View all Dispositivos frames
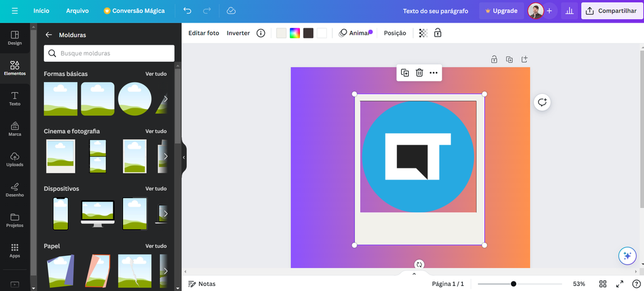 [x=156, y=188]
